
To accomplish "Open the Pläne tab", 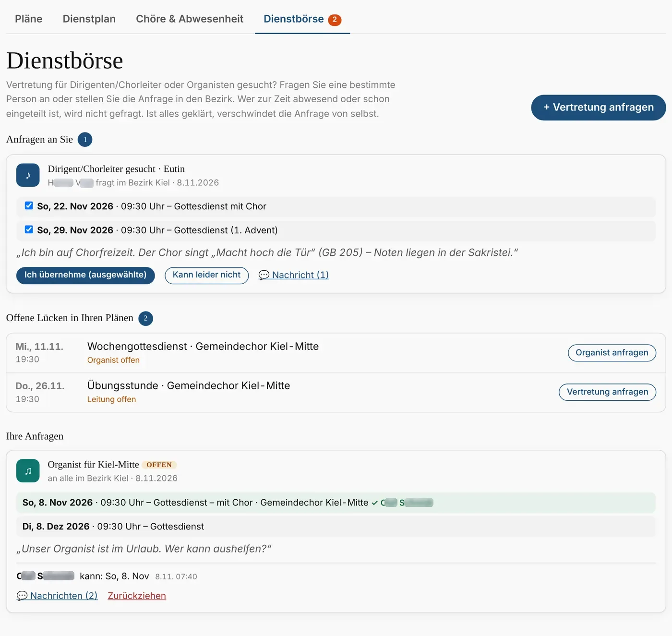I will [x=29, y=19].
